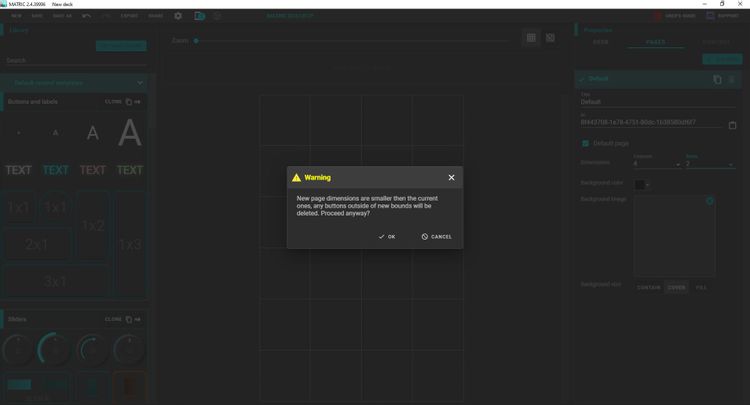Confirm the warning by clicking OK
The image size is (750, 405).
tap(387, 237)
